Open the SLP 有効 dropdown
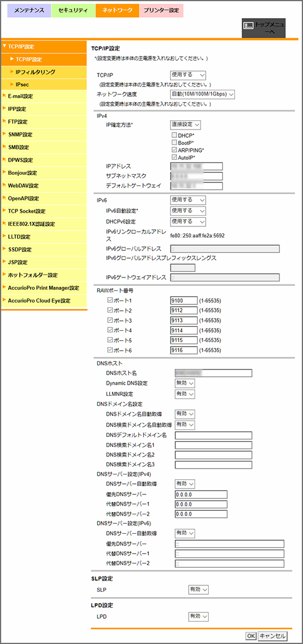 point(198,589)
